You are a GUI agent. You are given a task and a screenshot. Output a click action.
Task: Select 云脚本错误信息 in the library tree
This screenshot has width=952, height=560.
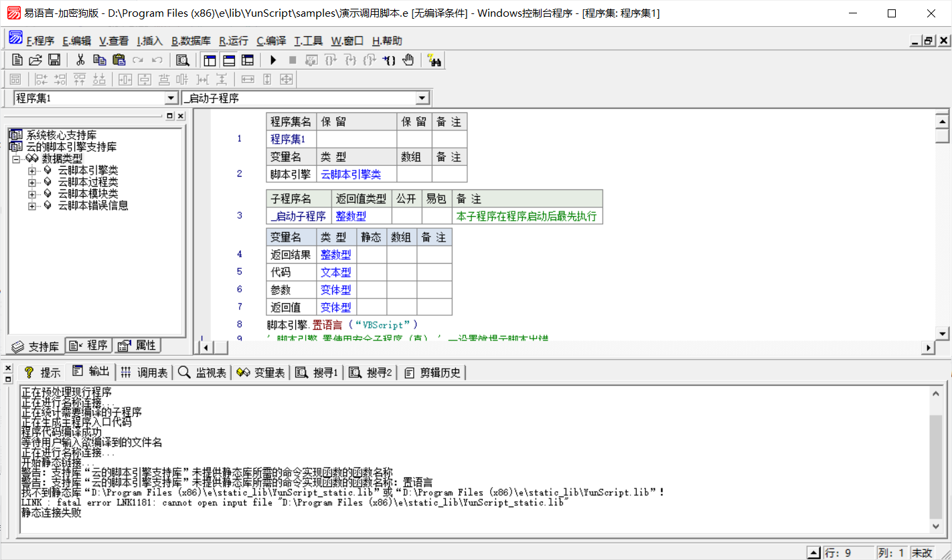point(93,205)
